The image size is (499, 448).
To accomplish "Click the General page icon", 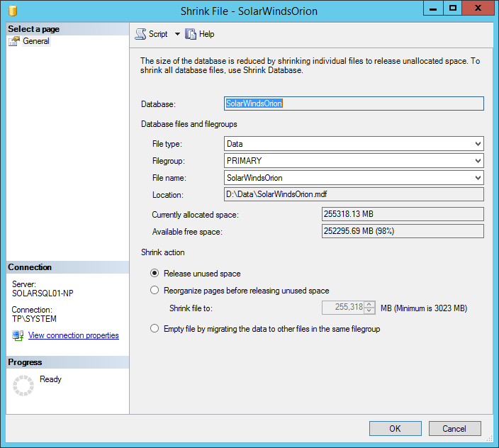I will tap(14, 41).
